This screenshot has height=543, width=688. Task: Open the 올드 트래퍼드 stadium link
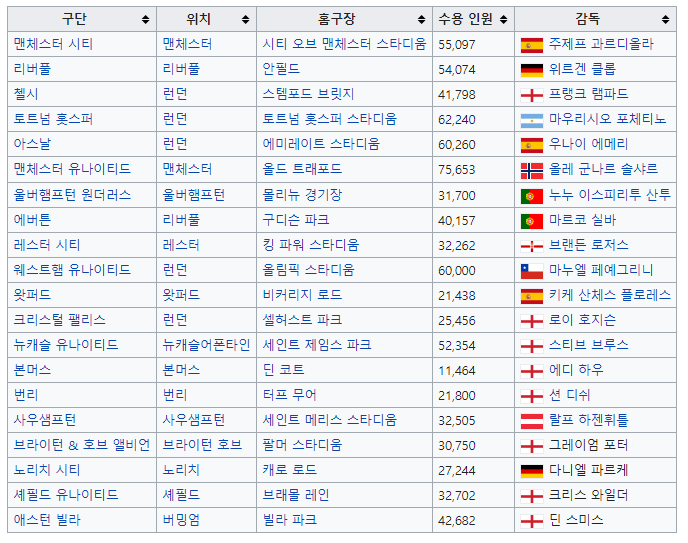click(302, 169)
